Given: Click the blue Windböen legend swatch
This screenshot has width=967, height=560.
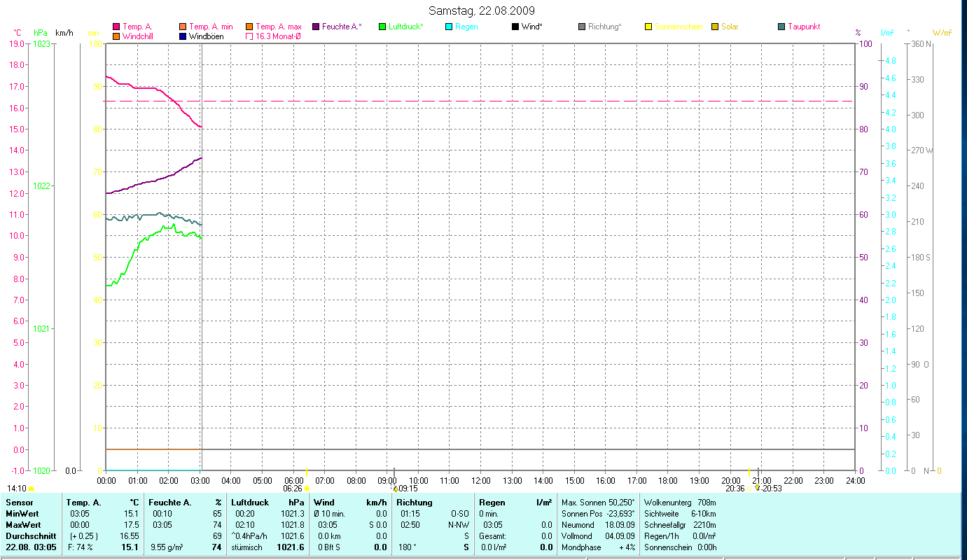Looking at the screenshot, I should [183, 36].
